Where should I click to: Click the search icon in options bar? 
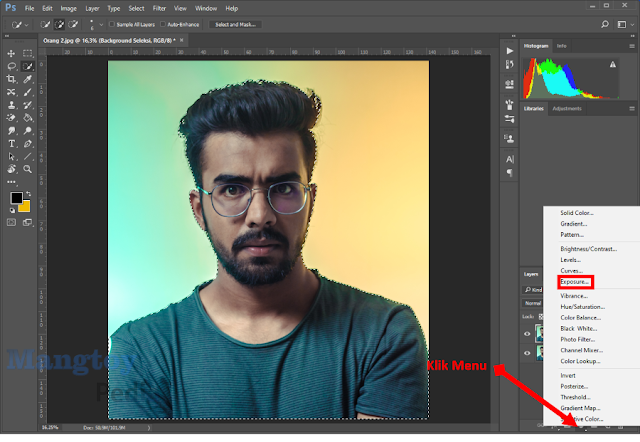605,24
